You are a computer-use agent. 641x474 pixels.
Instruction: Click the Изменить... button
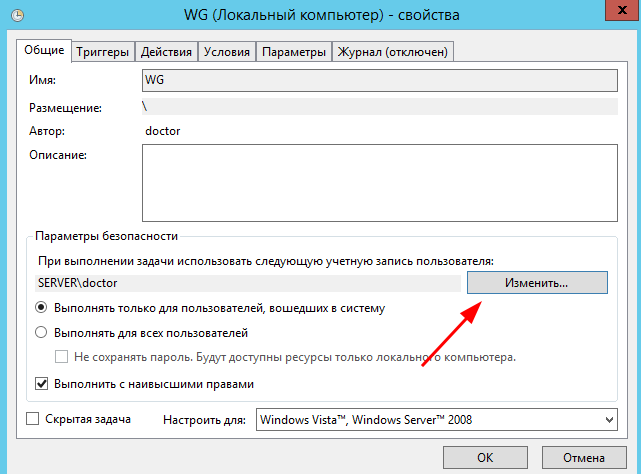[x=537, y=283]
